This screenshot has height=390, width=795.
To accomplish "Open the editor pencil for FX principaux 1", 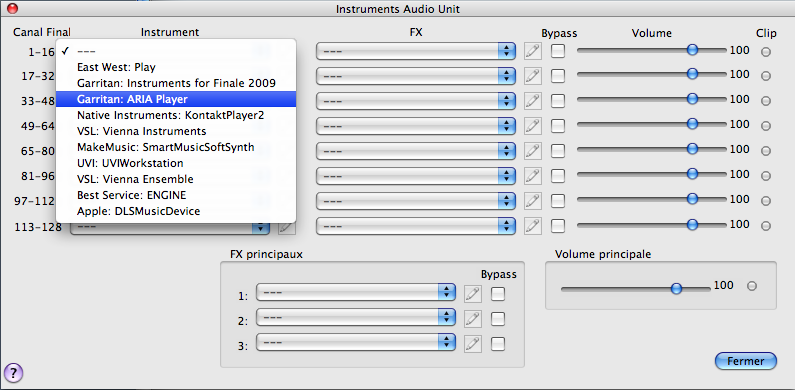I will pos(473,294).
